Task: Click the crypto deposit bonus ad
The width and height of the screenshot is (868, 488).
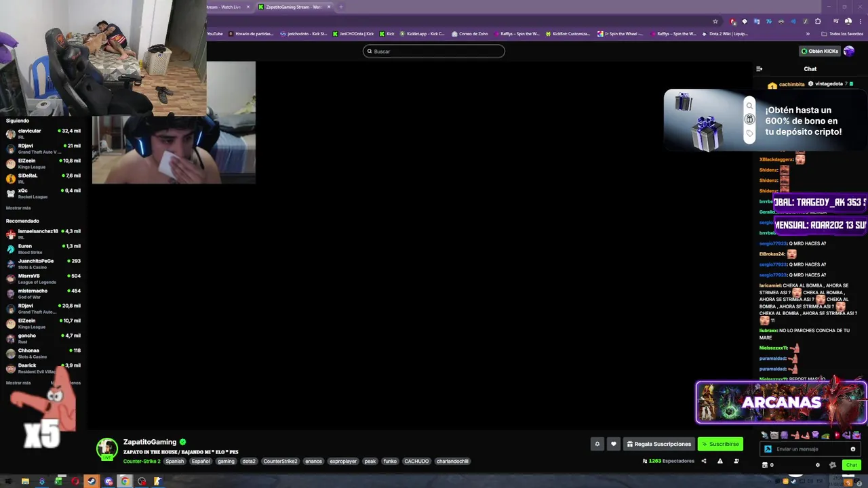Action: (766, 121)
